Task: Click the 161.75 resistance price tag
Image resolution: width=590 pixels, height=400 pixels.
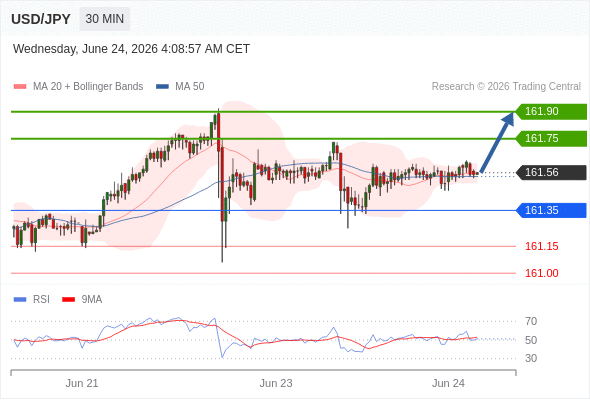Action: (x=551, y=138)
